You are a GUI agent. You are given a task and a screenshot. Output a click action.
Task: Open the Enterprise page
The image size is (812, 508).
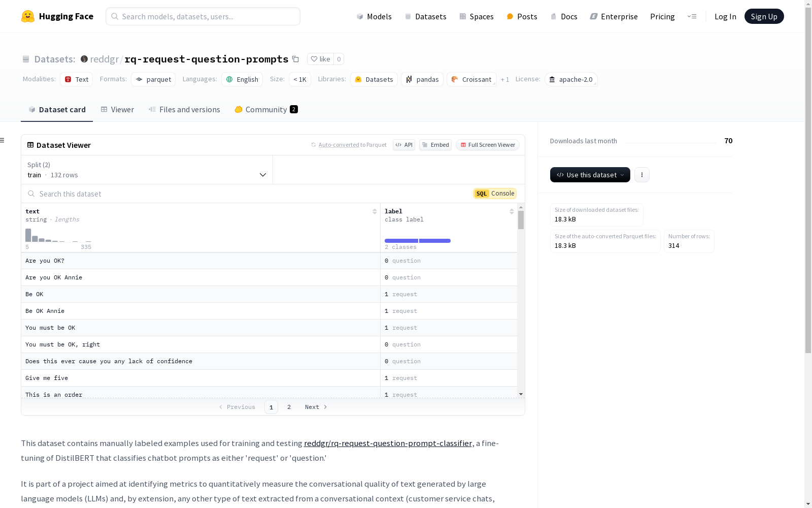[614, 16]
